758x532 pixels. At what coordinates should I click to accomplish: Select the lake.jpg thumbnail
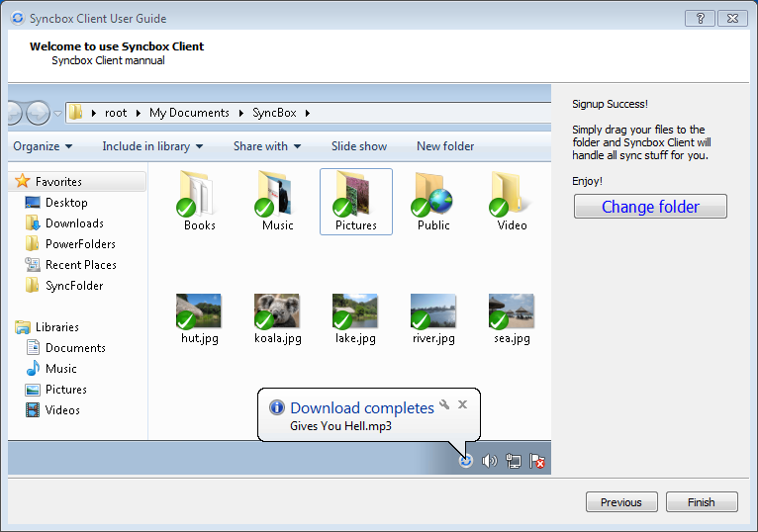[355, 311]
